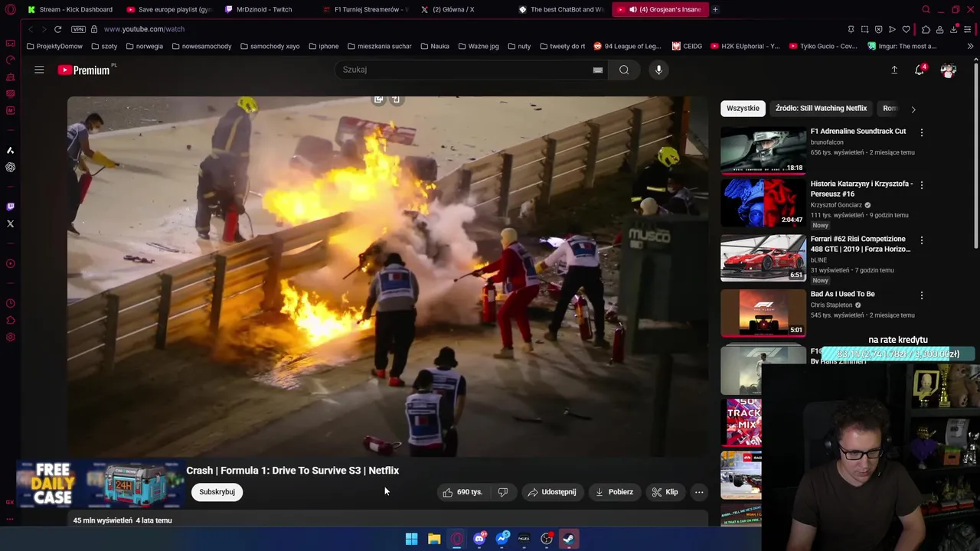Screen dimensions: 980x551
Task: Switch to The best ChatBot tab
Action: click(x=562, y=9)
